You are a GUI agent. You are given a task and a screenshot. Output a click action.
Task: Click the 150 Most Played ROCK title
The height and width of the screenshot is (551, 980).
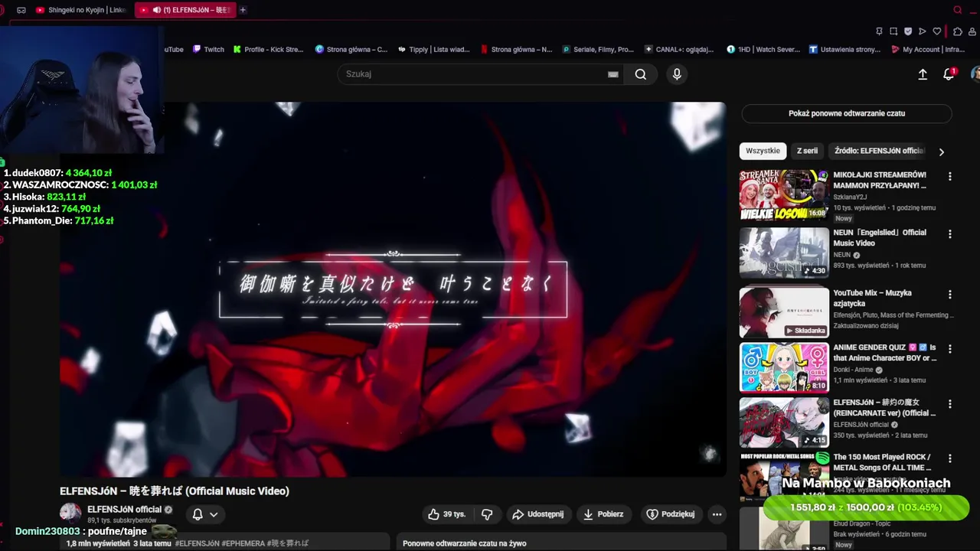pyautogui.click(x=882, y=462)
